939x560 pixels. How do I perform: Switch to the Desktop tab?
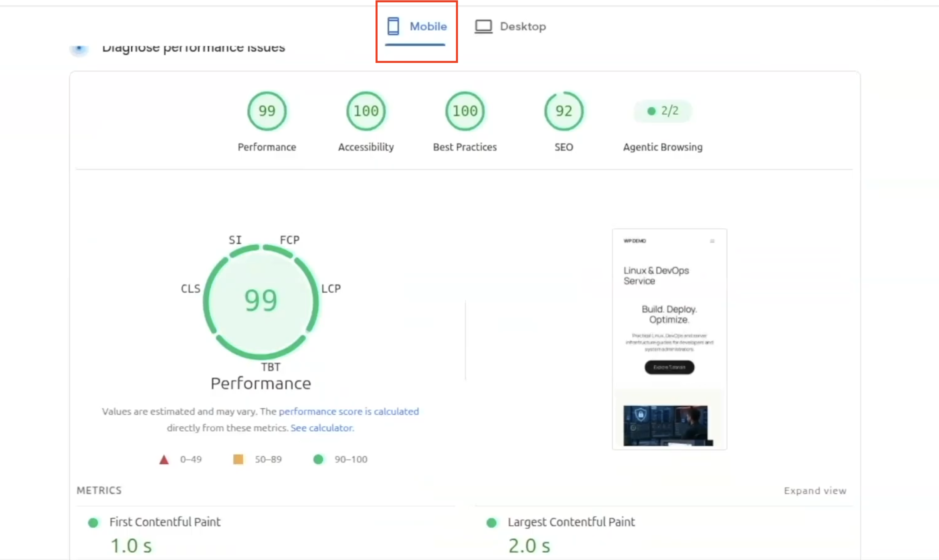tap(510, 27)
